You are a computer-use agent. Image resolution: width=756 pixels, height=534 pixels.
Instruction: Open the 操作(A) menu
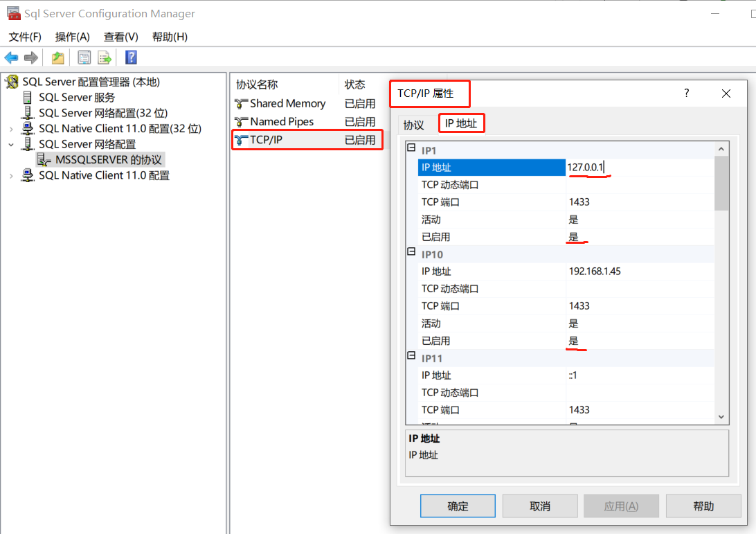72,37
